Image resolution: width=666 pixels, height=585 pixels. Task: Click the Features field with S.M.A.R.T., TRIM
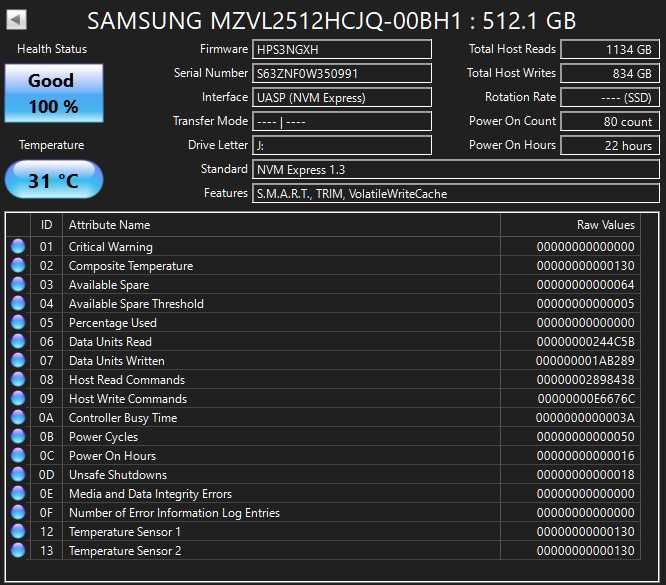456,193
